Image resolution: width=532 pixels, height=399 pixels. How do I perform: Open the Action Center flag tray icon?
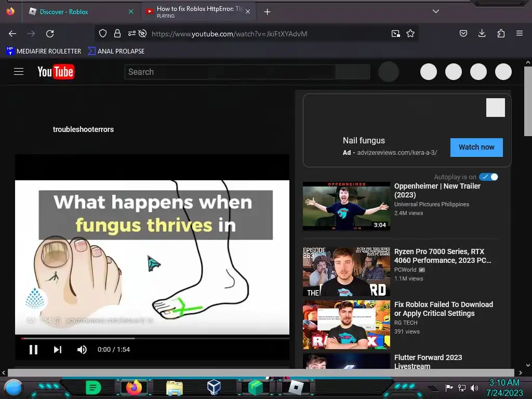(449, 388)
